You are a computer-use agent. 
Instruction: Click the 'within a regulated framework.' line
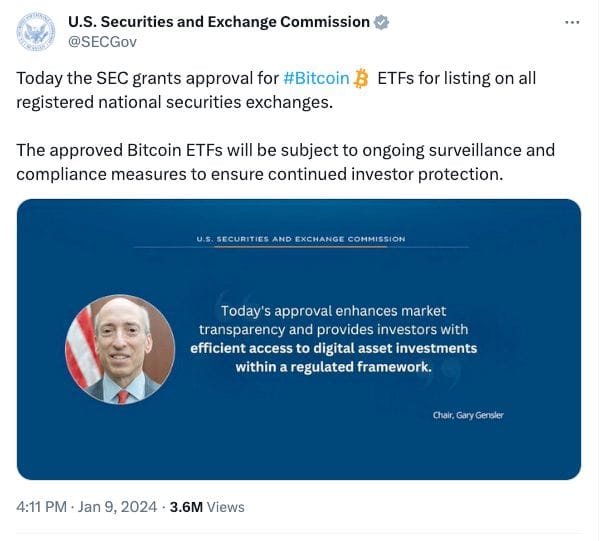(333, 367)
